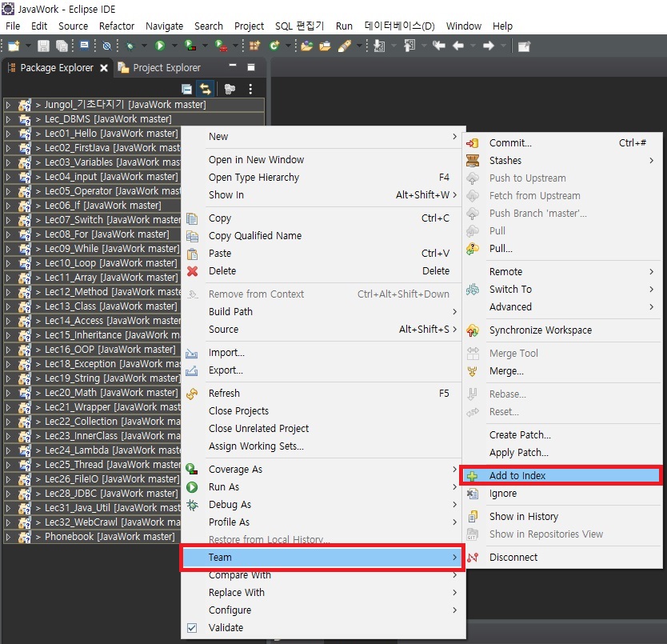This screenshot has width=667, height=644.
Task: Open a terminal with the toolbar icon
Action: point(84,46)
